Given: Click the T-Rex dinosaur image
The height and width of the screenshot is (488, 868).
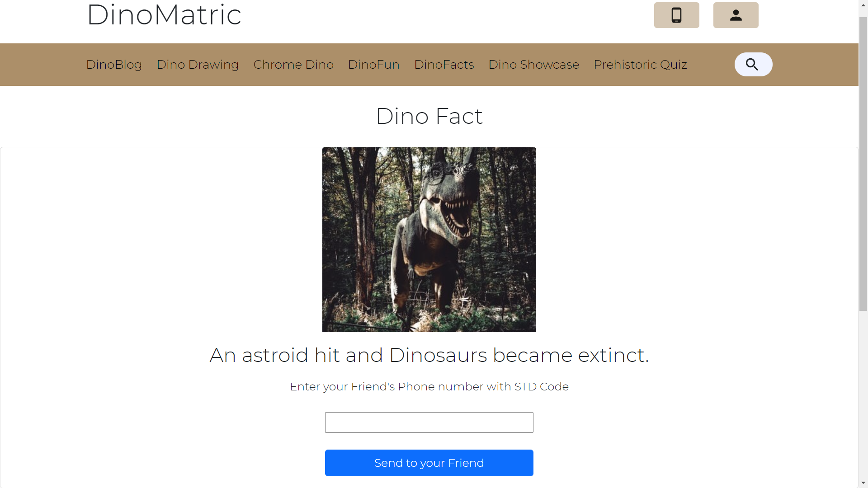Looking at the screenshot, I should (x=429, y=239).
